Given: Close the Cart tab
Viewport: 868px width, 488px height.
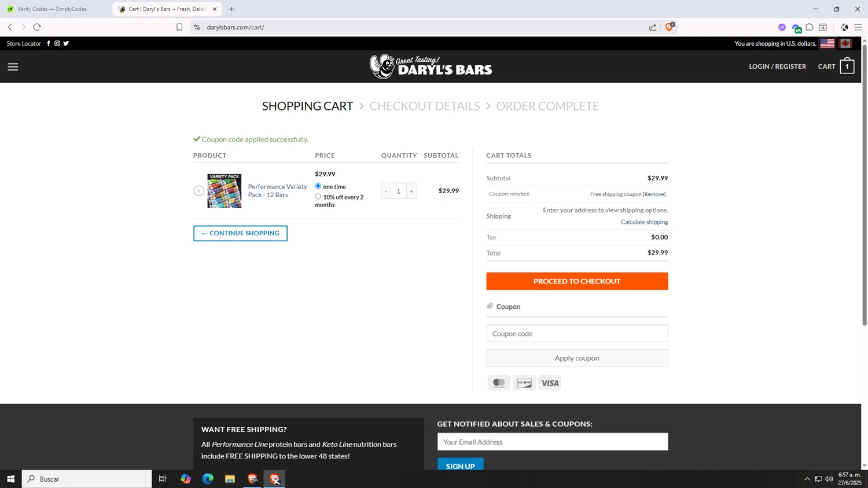Looking at the screenshot, I should point(215,9).
